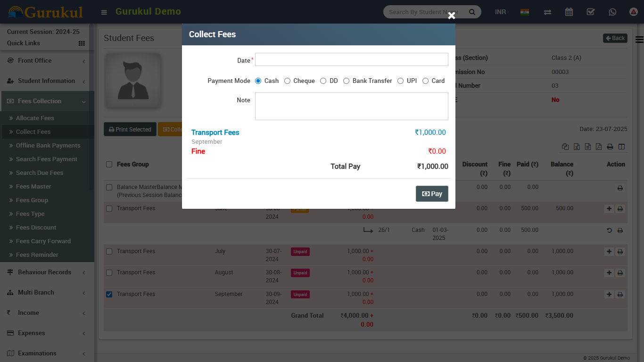Click the switch branch arrows icon
Screen dimensions: 644x362
coord(547,12)
